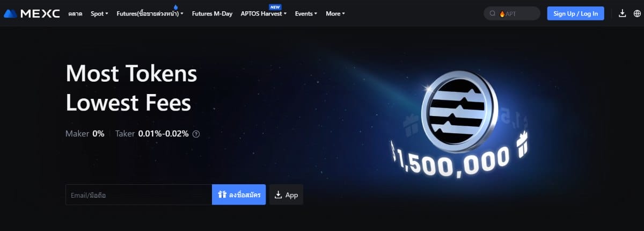The height and width of the screenshot is (231, 644).
Task: Expand the Spot dropdown menu
Action: tap(99, 13)
